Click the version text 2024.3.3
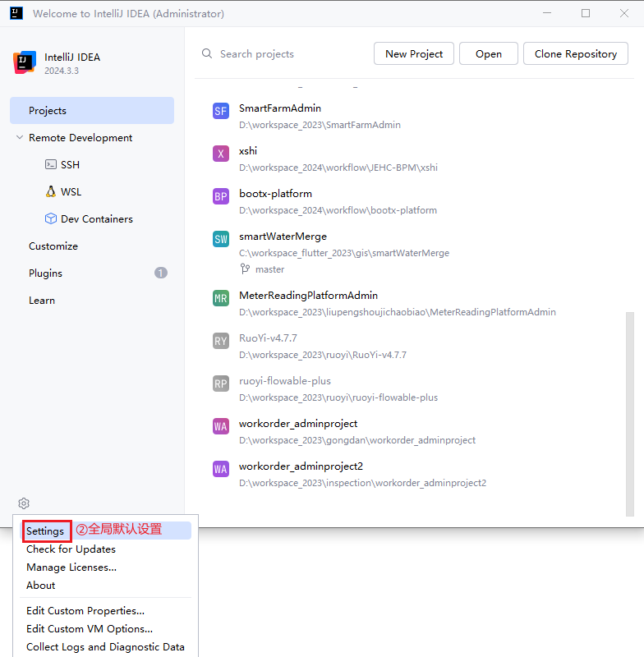 (62, 71)
